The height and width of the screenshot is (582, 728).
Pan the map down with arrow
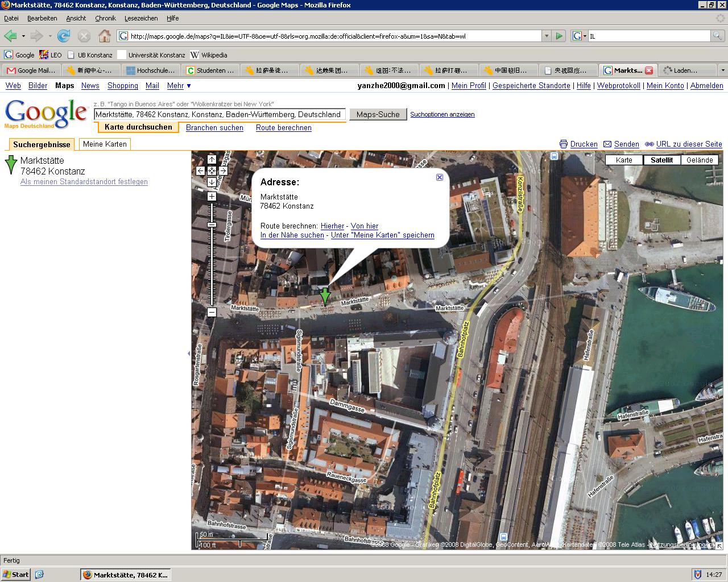point(212,182)
